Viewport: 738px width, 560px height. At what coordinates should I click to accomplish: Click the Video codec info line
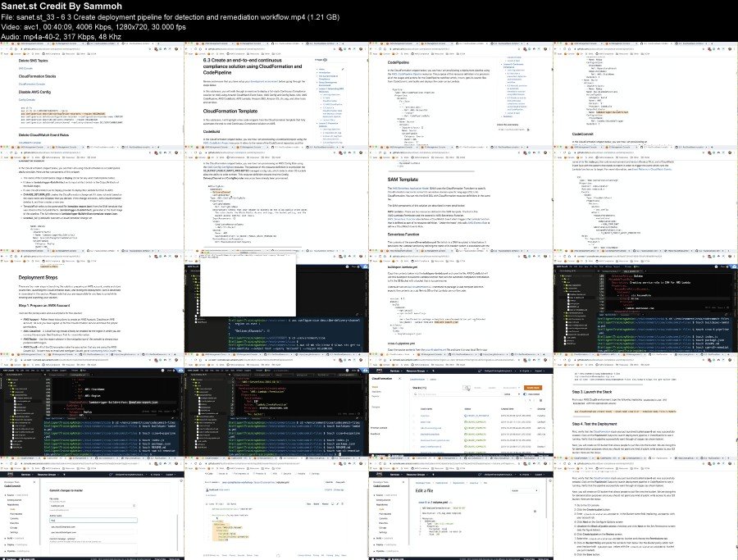[93, 27]
